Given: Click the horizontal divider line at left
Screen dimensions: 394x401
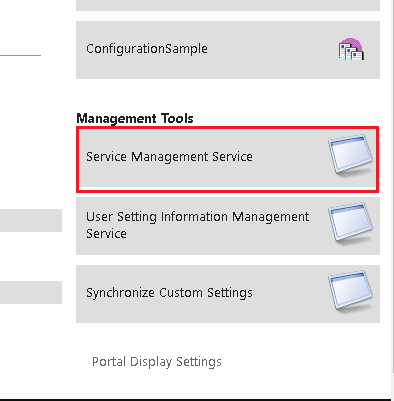Looking at the screenshot, I should point(20,55).
